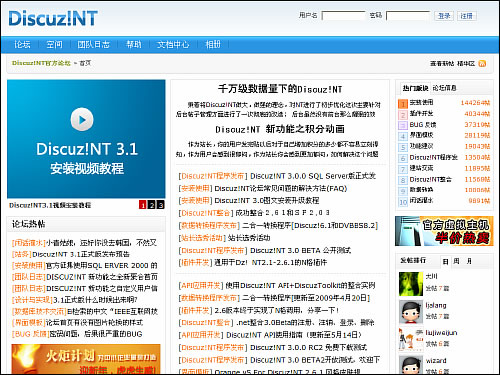Open the 相册 menu item
This screenshot has height=375, width=500.
(213, 44)
